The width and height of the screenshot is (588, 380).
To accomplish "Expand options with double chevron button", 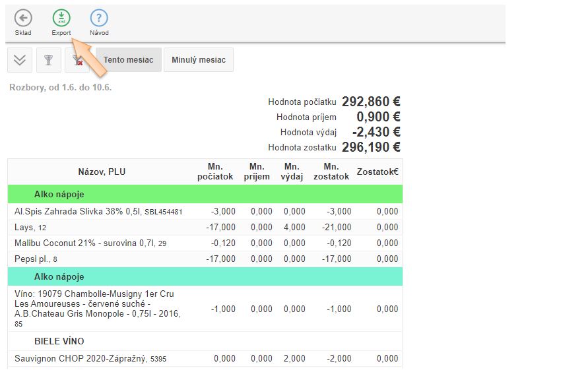I will click(x=20, y=60).
